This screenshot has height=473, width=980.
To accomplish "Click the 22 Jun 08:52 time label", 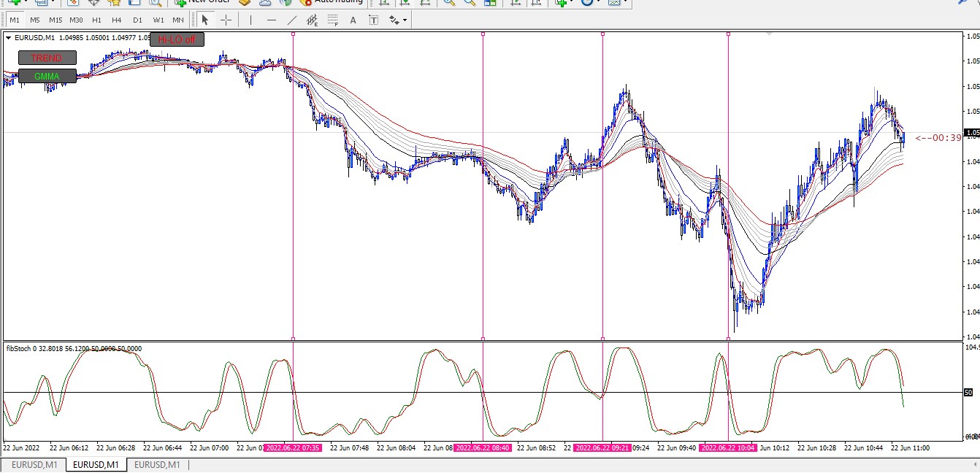I will [537, 447].
